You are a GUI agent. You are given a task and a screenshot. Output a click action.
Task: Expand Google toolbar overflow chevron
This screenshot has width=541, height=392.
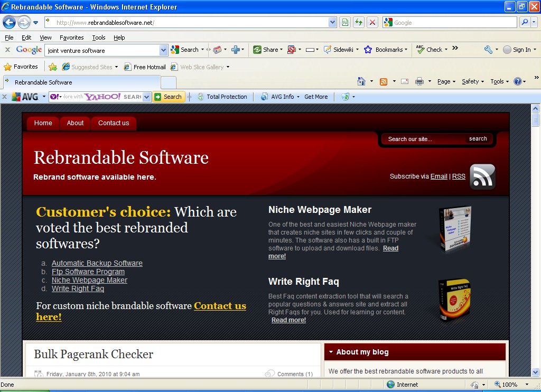[455, 48]
